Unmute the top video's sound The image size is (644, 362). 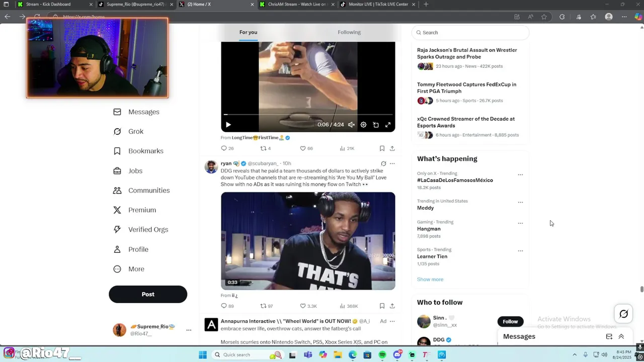[x=351, y=125]
